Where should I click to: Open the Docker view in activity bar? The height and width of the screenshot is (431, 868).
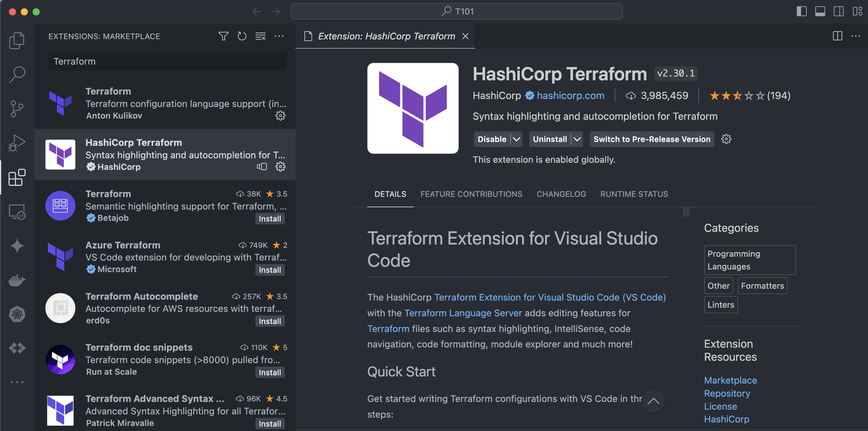point(17,280)
